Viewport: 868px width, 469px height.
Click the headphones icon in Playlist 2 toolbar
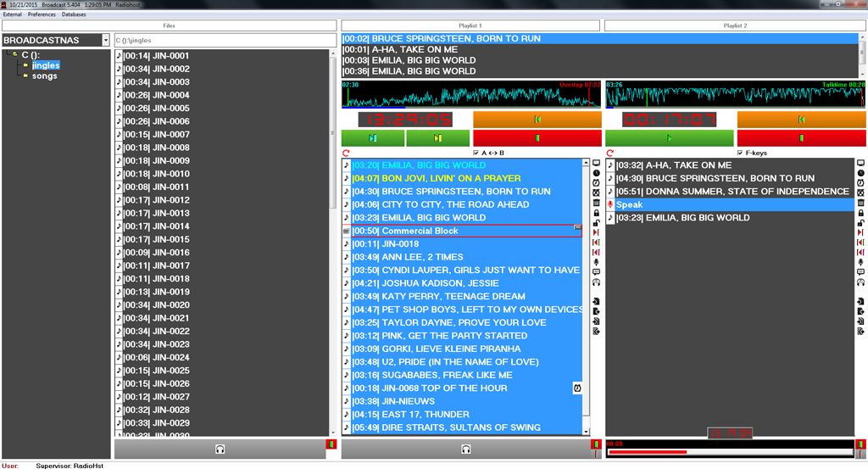(x=861, y=282)
